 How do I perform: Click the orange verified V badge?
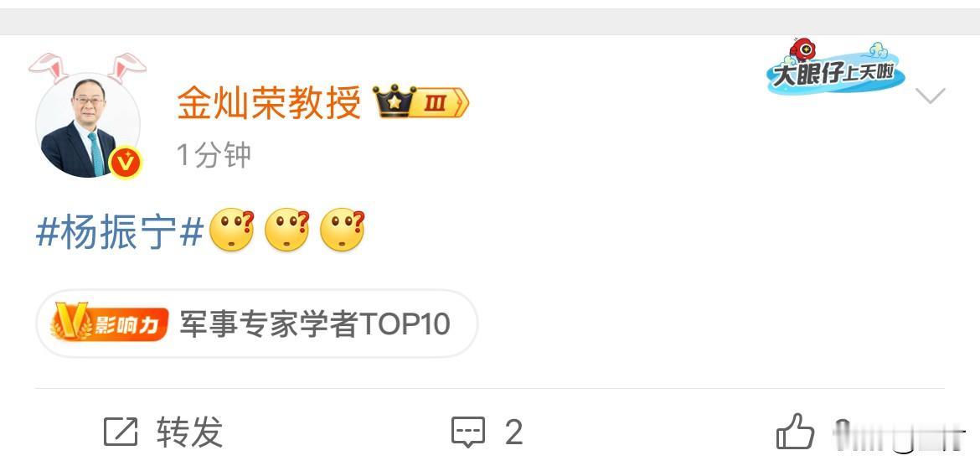click(126, 163)
